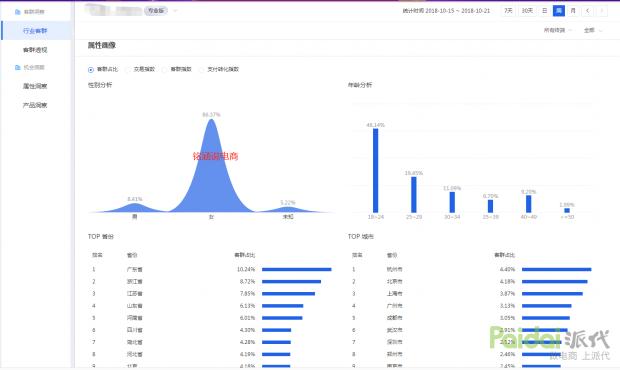Viewport: 620px width, 370px height.
Task: Switch to daily 日 view
Action: click(544, 11)
